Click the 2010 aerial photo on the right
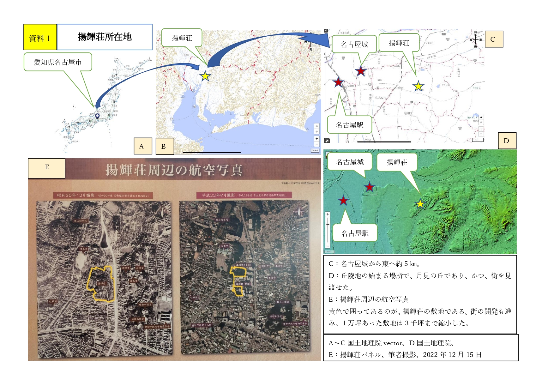Screen dimensions: 554x392 tap(245, 277)
